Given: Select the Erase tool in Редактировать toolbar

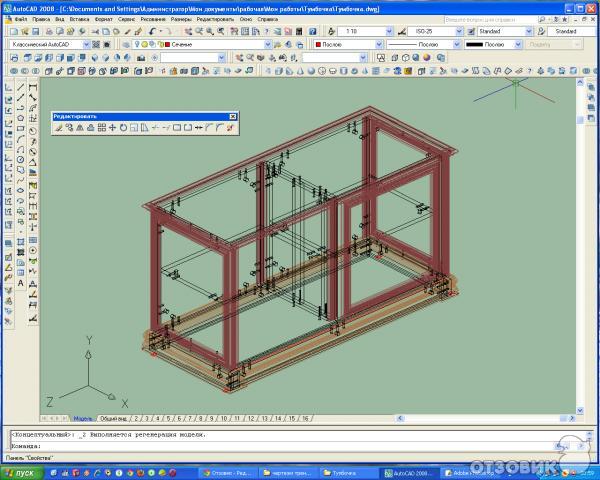Looking at the screenshot, I should tap(59, 128).
